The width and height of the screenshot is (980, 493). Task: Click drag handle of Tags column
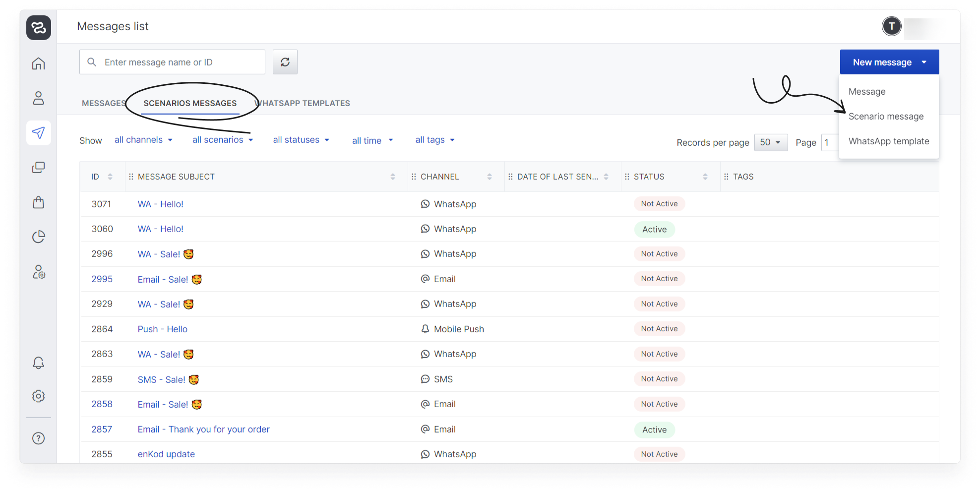point(726,177)
